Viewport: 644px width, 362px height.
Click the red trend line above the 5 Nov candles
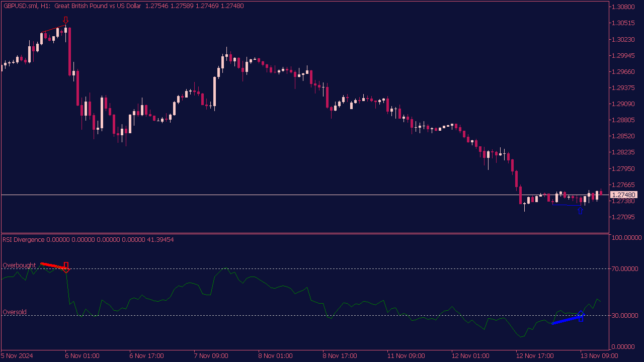54,29
